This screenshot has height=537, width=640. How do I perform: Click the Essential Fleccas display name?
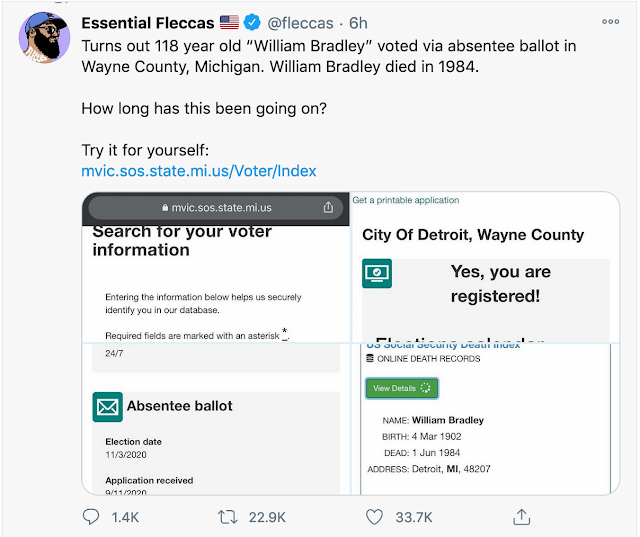coord(145,22)
